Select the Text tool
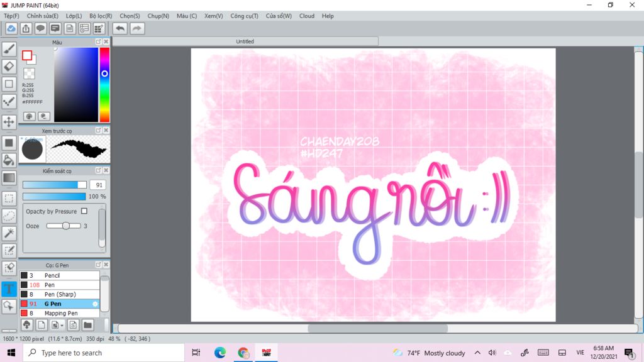The image size is (644, 362). click(x=9, y=288)
